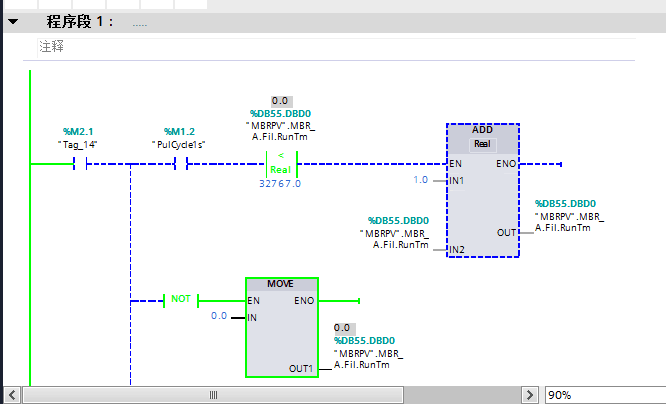The image size is (666, 404).
Task: Click the 32767.0 comparison value
Action: coord(280,184)
